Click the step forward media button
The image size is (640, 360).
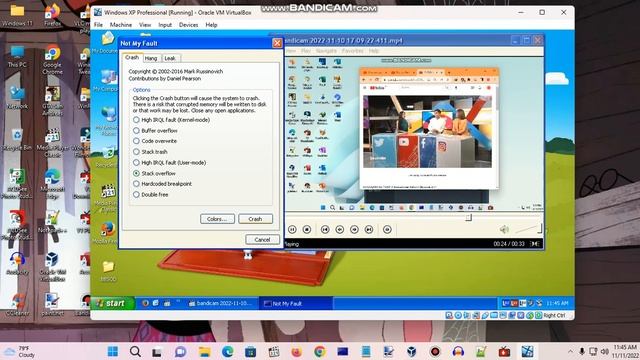click(354, 230)
